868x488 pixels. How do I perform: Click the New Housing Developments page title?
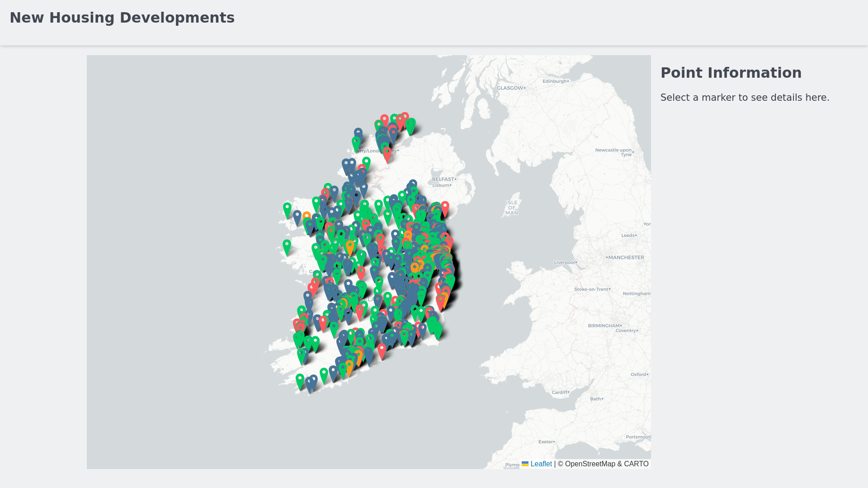[122, 18]
